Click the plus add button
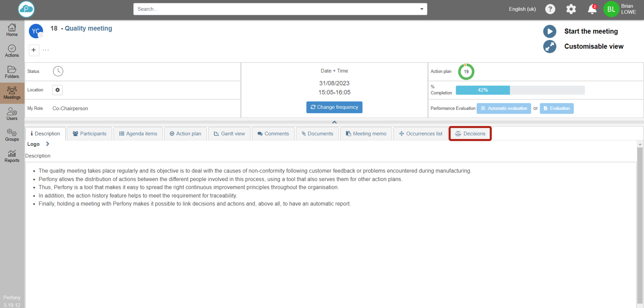 coord(34,50)
